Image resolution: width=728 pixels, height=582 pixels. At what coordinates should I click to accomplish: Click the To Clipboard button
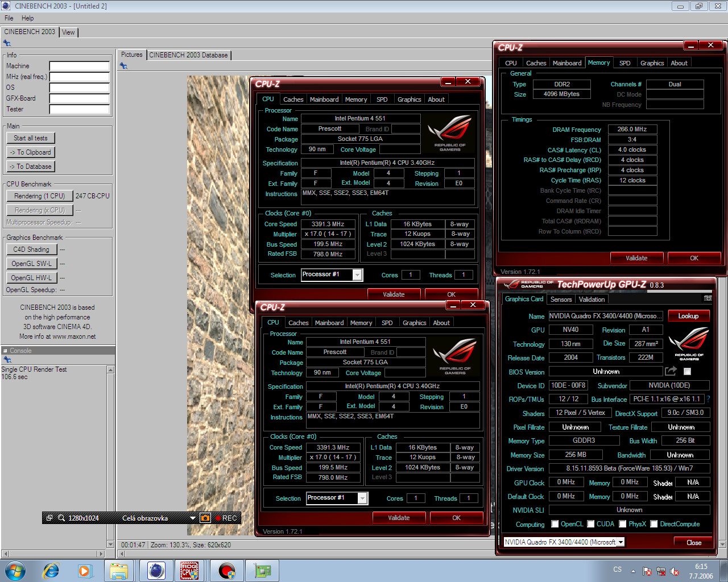pyautogui.click(x=31, y=152)
